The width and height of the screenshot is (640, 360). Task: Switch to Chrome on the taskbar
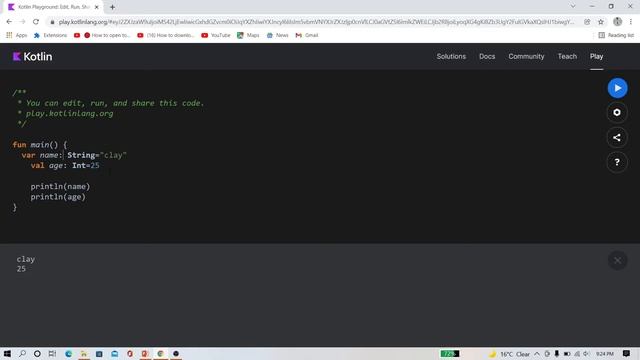click(160, 353)
